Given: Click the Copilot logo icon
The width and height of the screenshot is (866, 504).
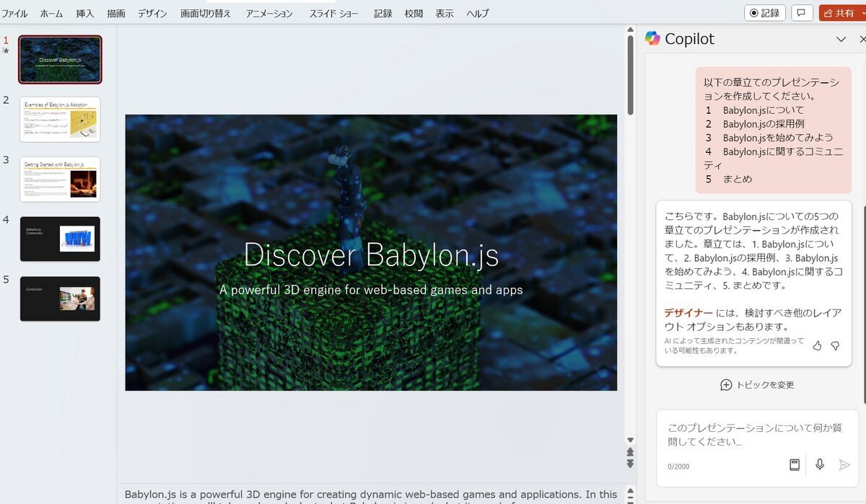Looking at the screenshot, I should pyautogui.click(x=652, y=39).
